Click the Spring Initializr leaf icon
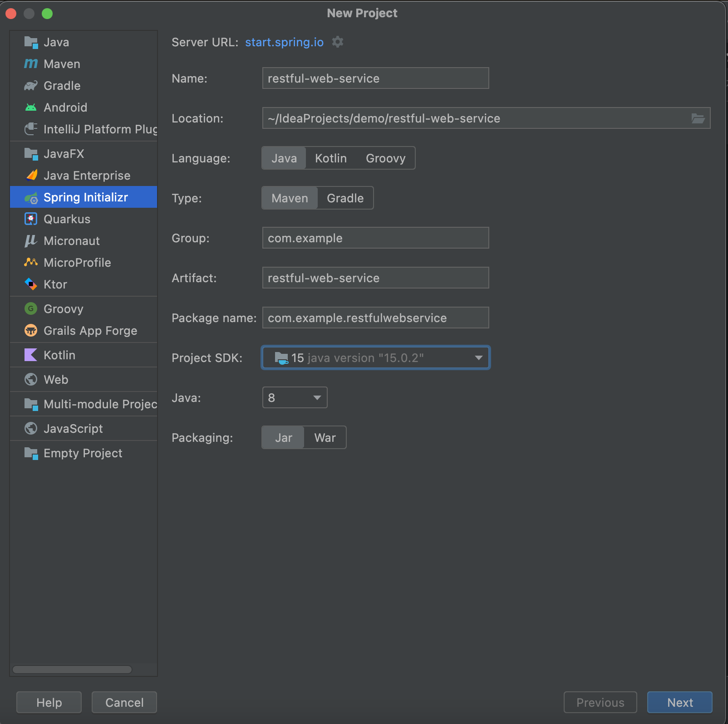The height and width of the screenshot is (724, 728). point(31,197)
